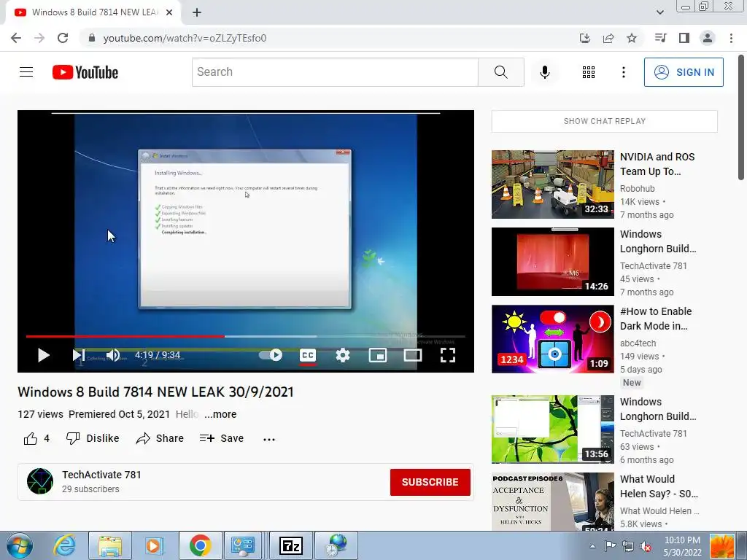747x560 pixels.
Task: Open the player settings gear
Action: [343, 355]
